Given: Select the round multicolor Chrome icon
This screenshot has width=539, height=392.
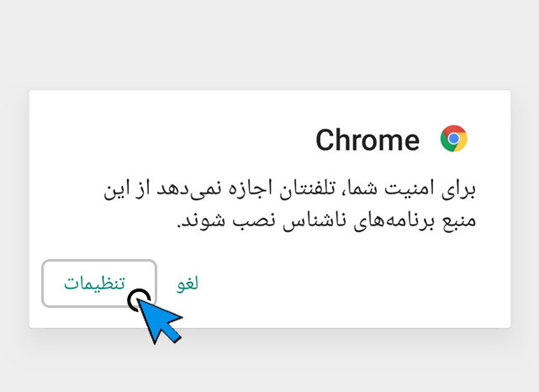Looking at the screenshot, I should [x=454, y=139].
